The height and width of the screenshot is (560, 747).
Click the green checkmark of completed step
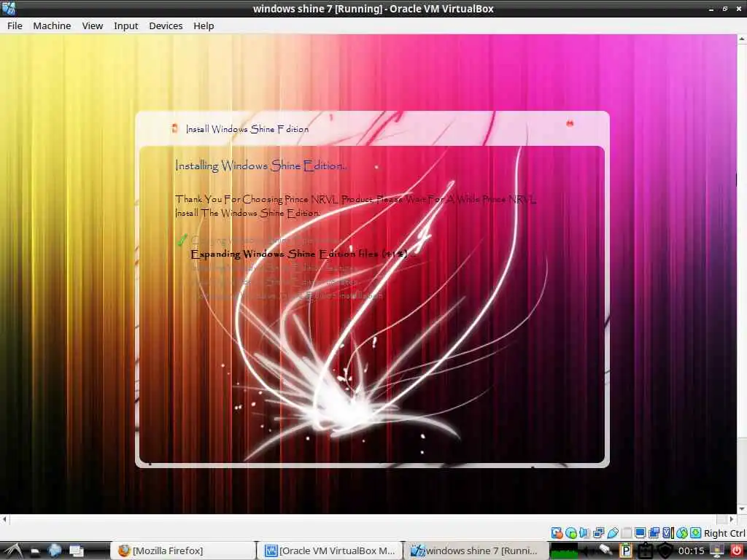pyautogui.click(x=182, y=239)
